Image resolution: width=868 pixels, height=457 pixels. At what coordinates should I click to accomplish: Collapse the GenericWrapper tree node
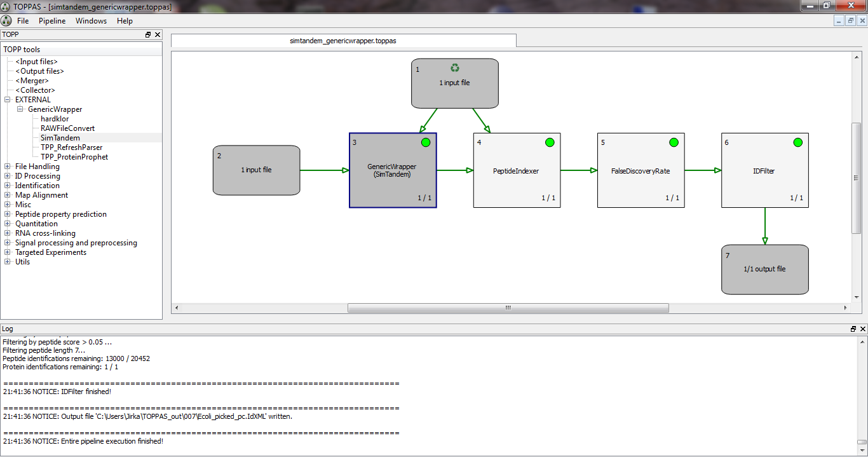click(20, 109)
